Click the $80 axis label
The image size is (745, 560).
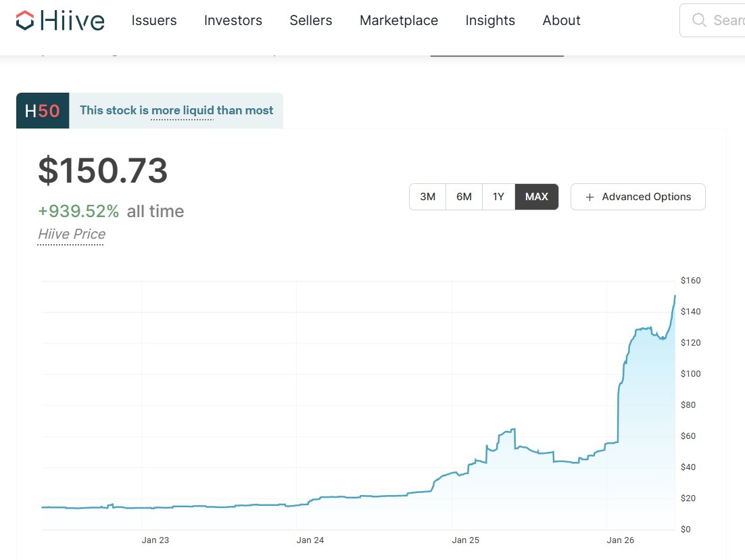click(x=688, y=405)
